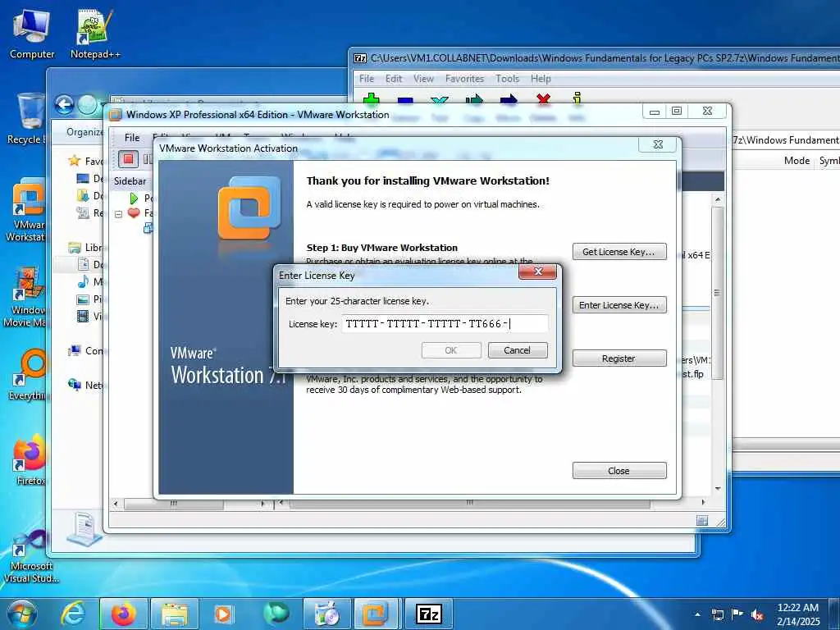
Task: Click the Forward button in Explorer window
Action: tap(87, 104)
